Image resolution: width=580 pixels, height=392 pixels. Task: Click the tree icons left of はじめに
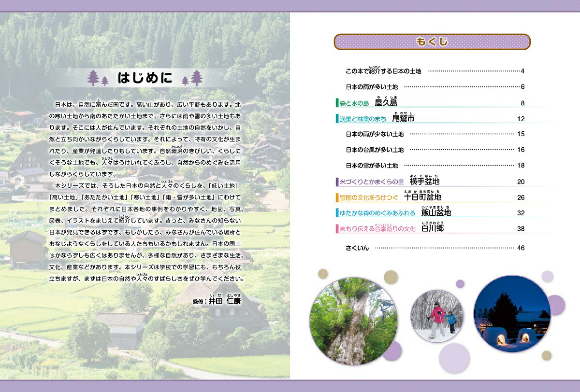click(99, 78)
